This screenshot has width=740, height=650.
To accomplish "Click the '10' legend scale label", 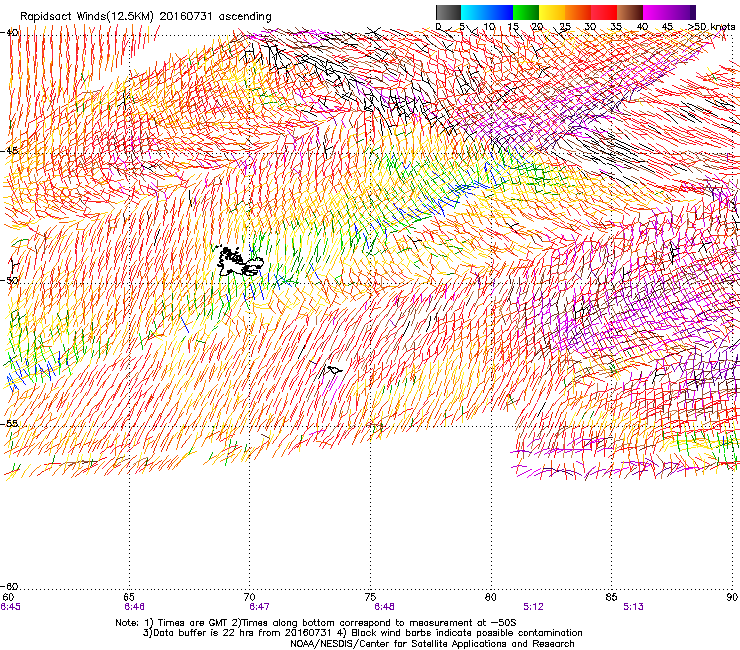I will point(489,27).
